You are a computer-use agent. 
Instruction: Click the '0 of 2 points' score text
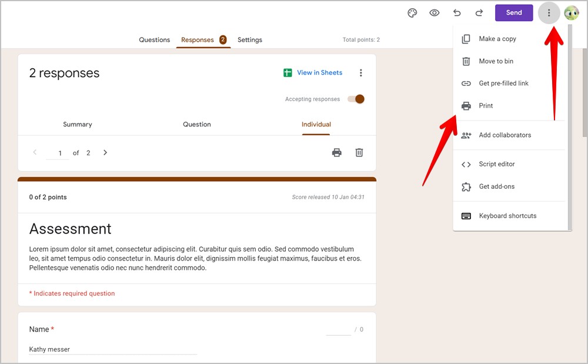[48, 197]
